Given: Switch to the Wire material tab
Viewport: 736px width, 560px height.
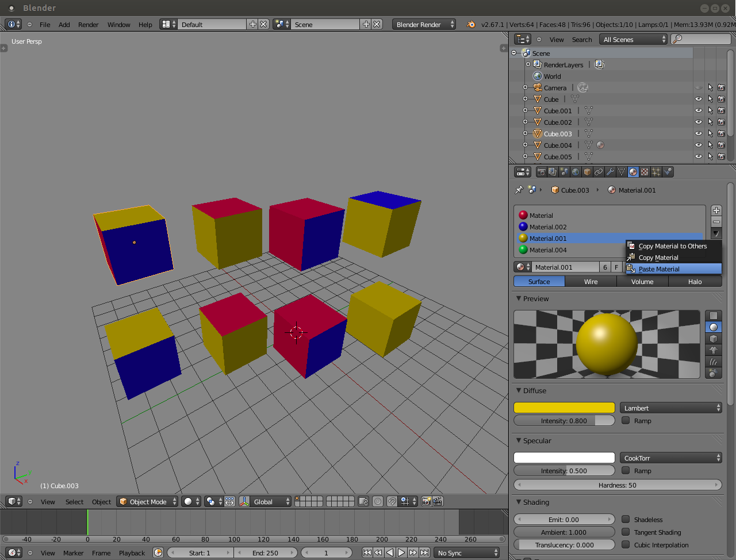Looking at the screenshot, I should (591, 282).
